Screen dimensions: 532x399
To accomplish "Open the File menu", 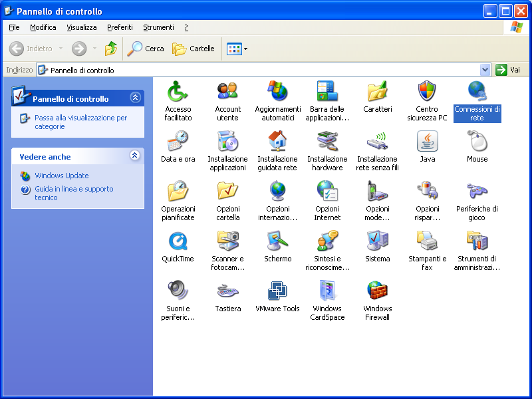I will coord(14,27).
